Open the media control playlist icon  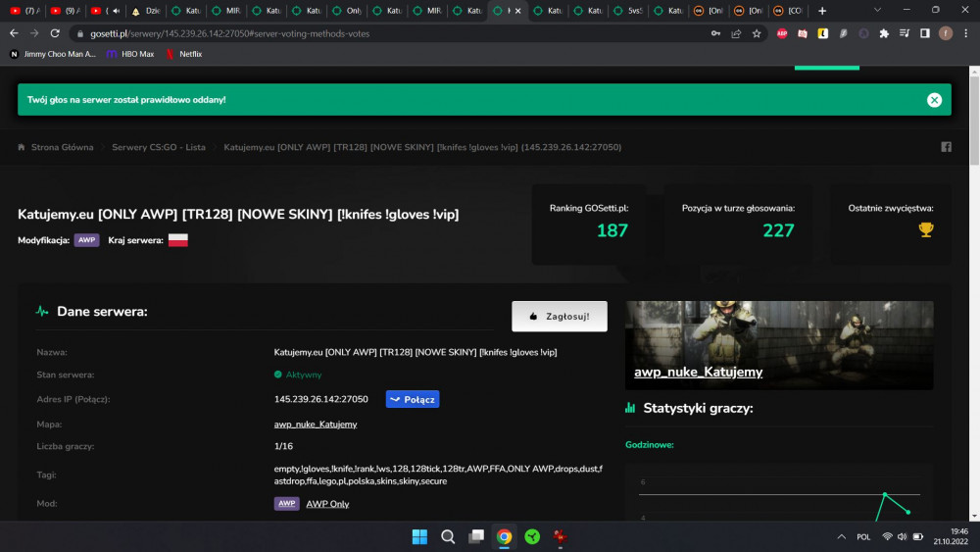click(x=905, y=33)
